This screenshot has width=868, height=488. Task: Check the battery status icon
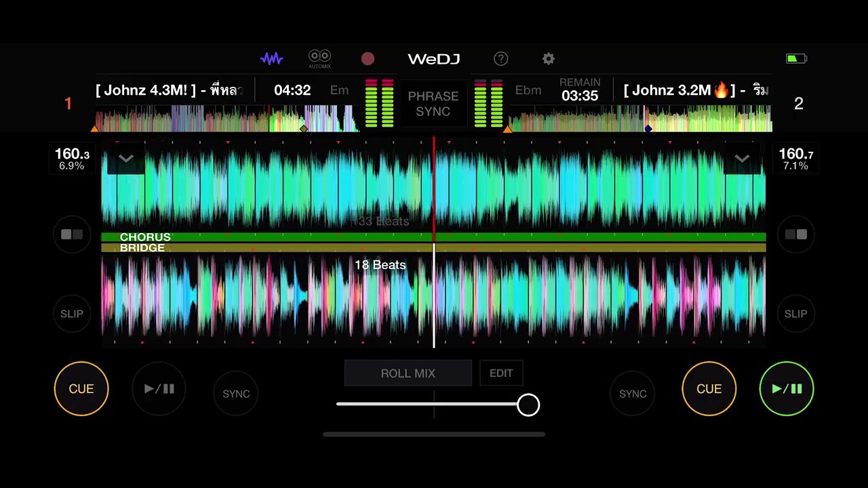click(x=796, y=59)
